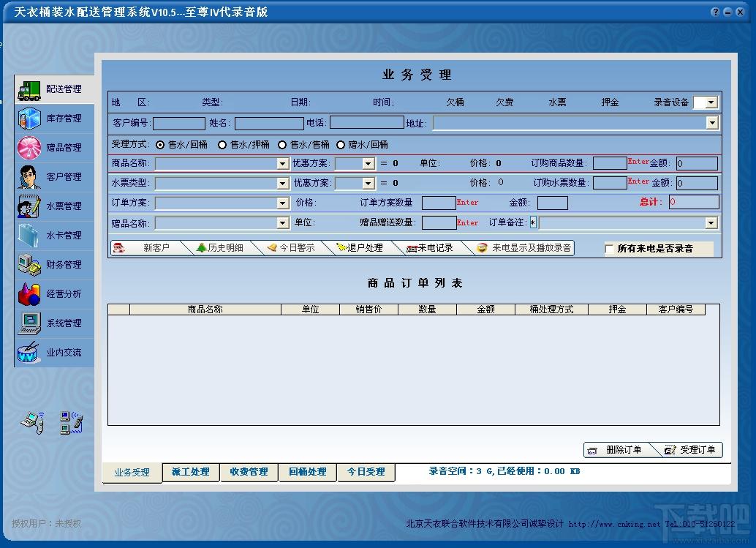The width and height of the screenshot is (756, 548).
Task: Click the 订单方案数量 input field
Action: point(439,203)
